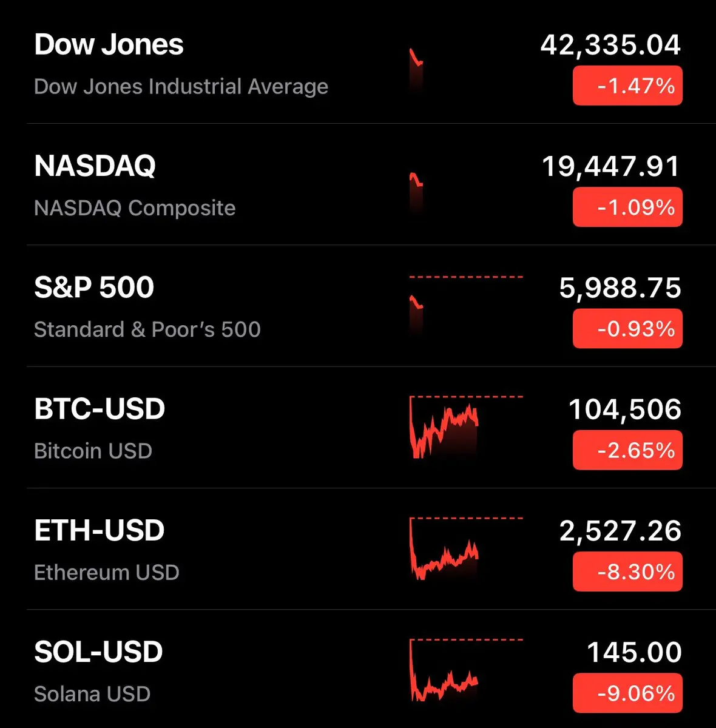Screen dimensions: 716x728
Task: Open the ETH-USD sparkline chart
Action: pyautogui.click(x=466, y=548)
